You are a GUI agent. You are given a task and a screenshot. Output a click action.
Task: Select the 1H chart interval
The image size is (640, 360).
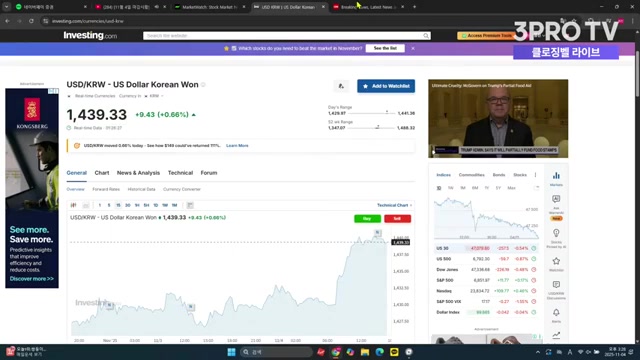coord(137,205)
